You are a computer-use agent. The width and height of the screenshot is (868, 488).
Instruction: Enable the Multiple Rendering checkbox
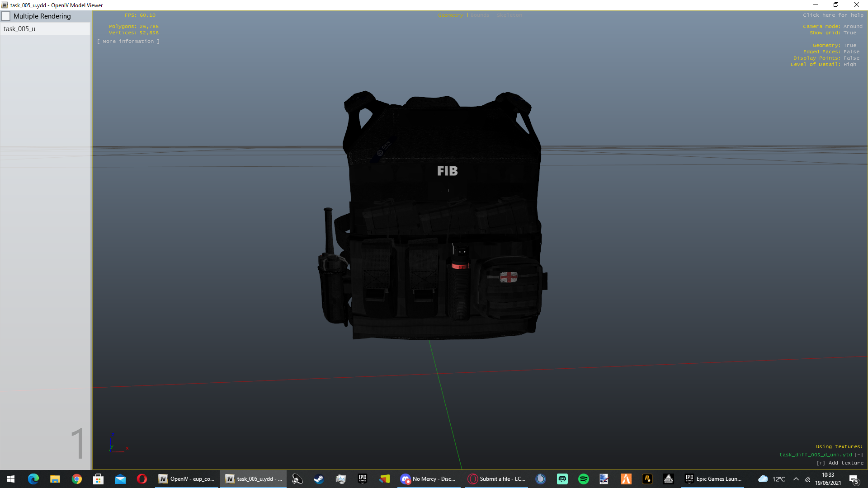point(6,16)
